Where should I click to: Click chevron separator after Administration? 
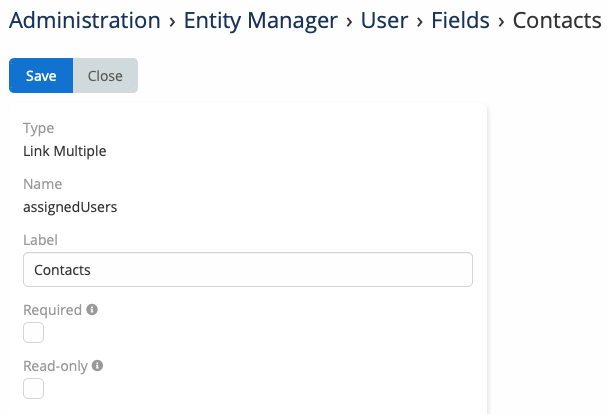pos(172,21)
